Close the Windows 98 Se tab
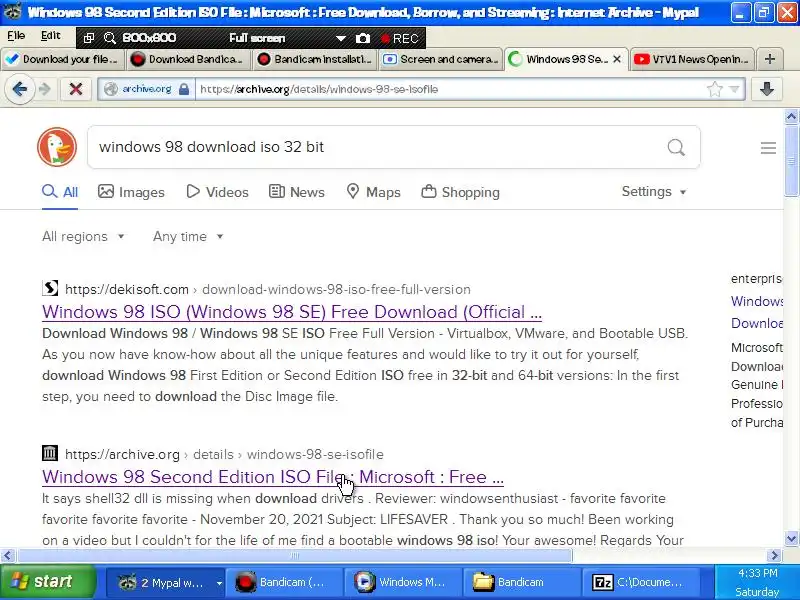Viewport: 800px width, 600px height. tap(617, 59)
